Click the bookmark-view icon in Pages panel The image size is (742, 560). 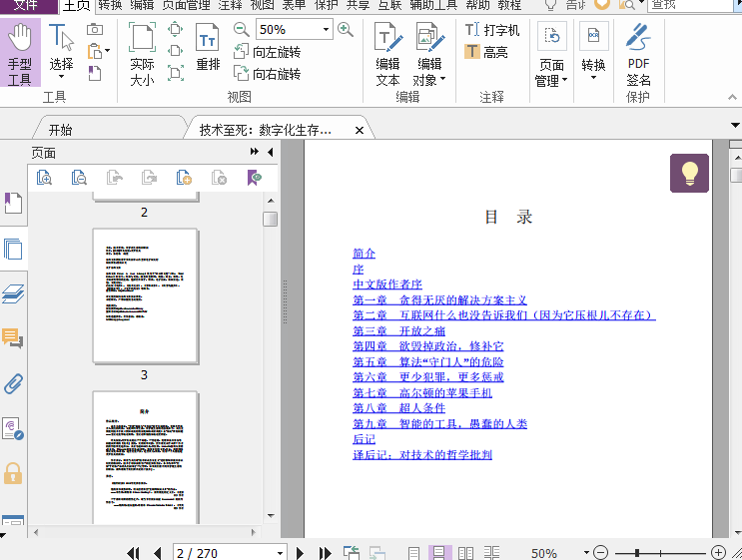255,178
